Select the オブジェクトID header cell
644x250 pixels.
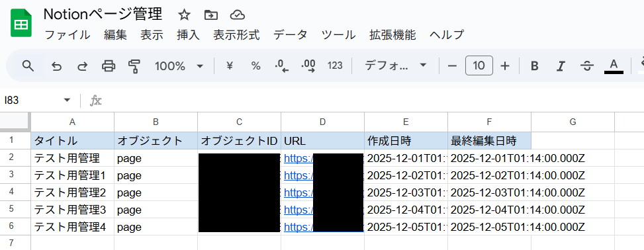pos(239,141)
